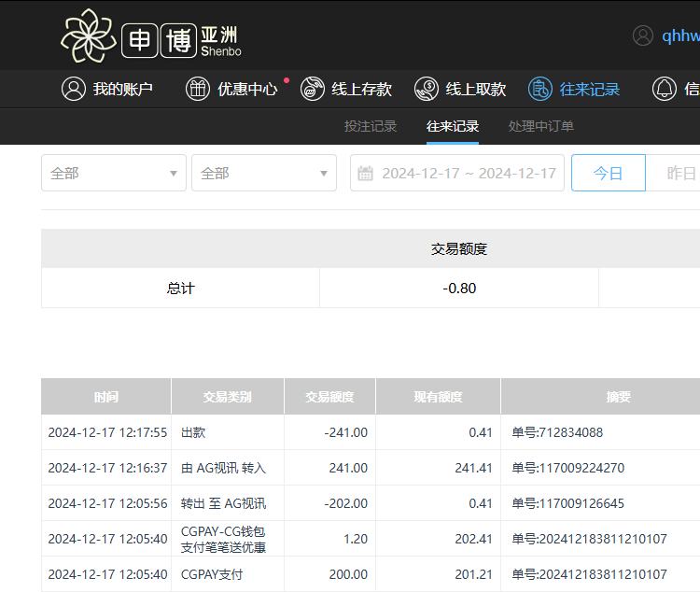Click the calendar icon in date field
Image resolution: width=700 pixels, height=592 pixels.
366,174
